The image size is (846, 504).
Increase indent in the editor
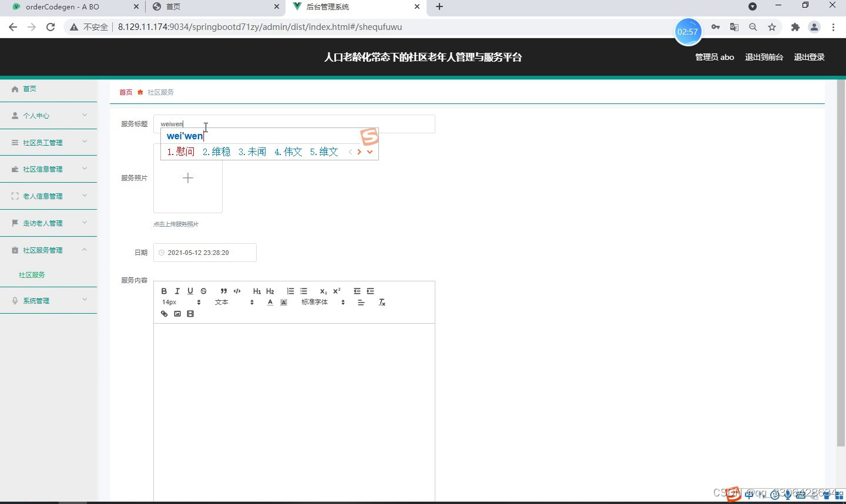pyautogui.click(x=370, y=291)
